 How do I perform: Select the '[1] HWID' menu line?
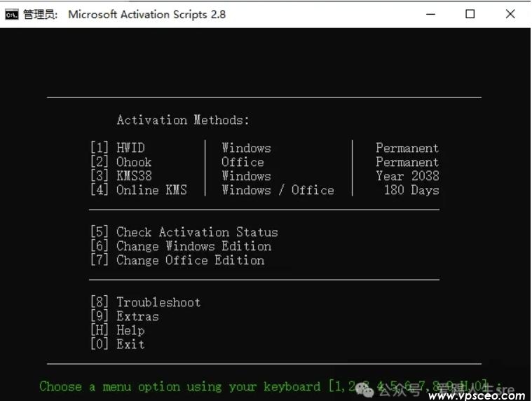(118, 148)
